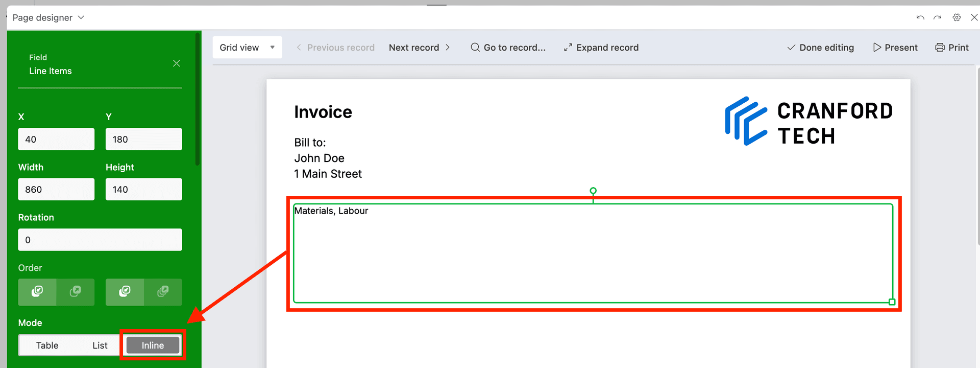Focus the Width field
Image resolution: width=980 pixels, height=368 pixels.
pyautogui.click(x=56, y=189)
